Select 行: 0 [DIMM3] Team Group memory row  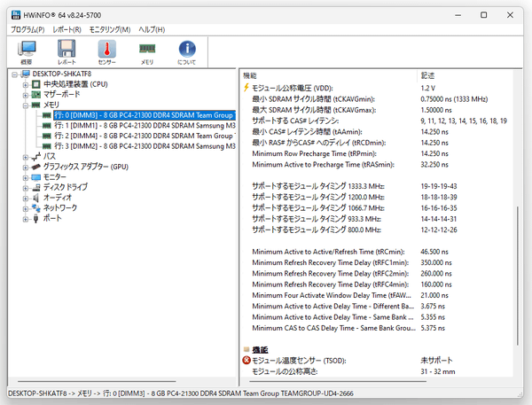tap(144, 115)
